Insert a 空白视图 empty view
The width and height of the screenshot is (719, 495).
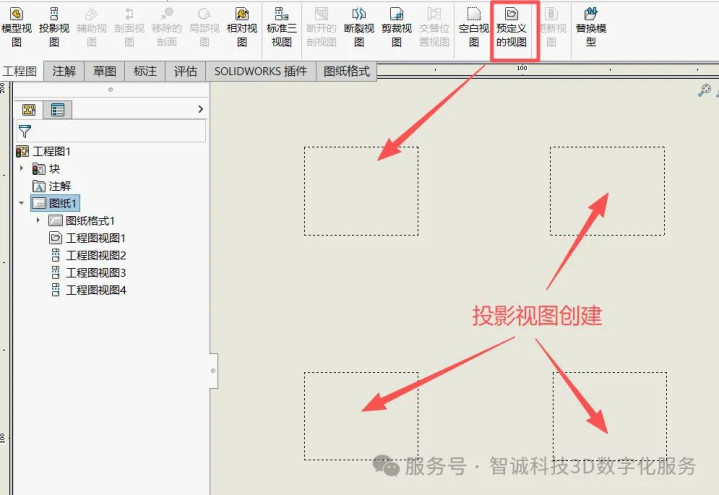tap(474, 28)
